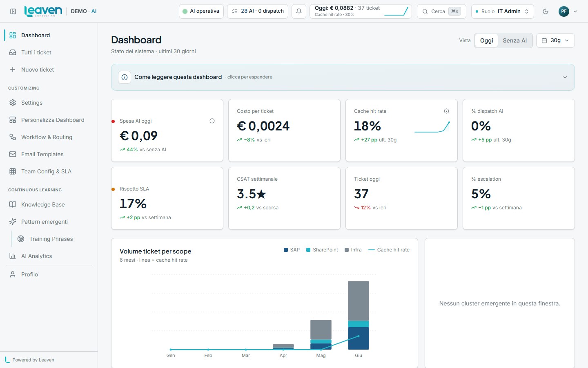This screenshot has width=588, height=368.
Task: Open Team Config & SLA page
Action: pos(49,171)
